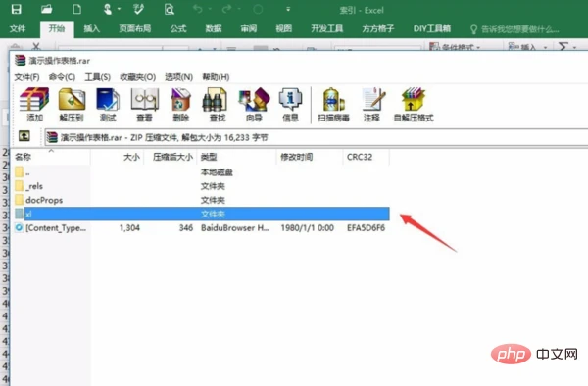Image resolution: width=588 pixels, height=386 pixels.
Task: Switch to Excel's 公式 tab
Action: tap(178, 28)
